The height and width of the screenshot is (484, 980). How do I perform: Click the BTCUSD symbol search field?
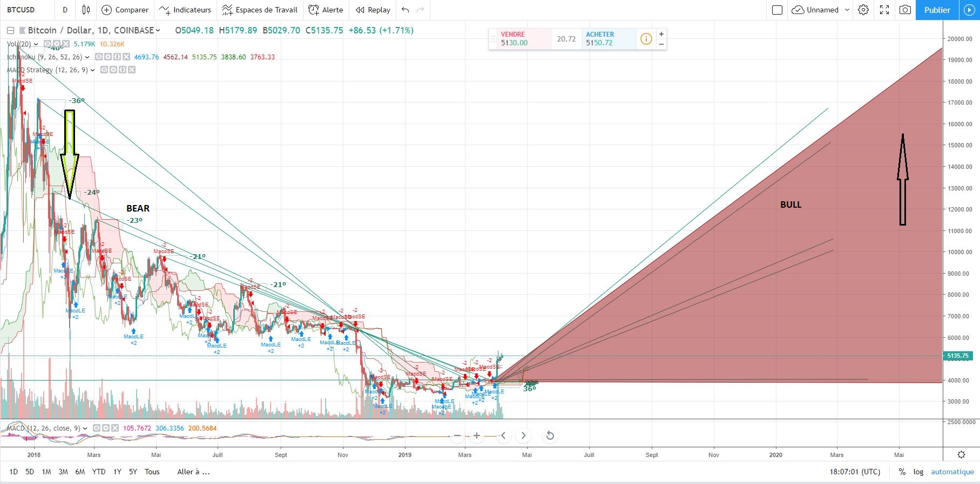[28, 10]
